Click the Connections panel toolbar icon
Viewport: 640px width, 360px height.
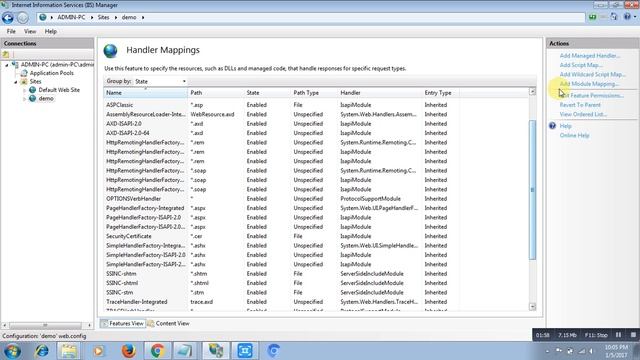pyautogui.click(x=6, y=54)
